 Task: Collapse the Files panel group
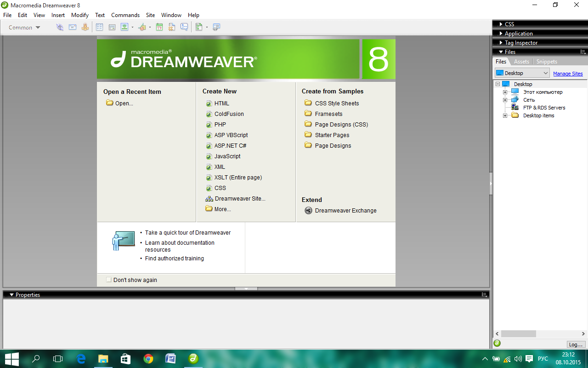coord(501,52)
